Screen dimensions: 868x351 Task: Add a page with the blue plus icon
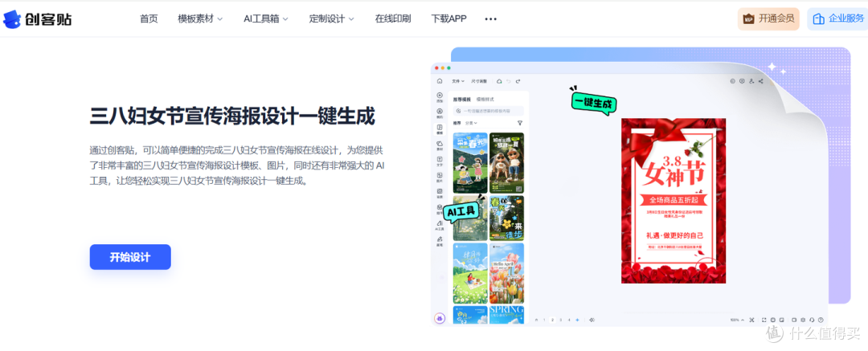click(577, 320)
